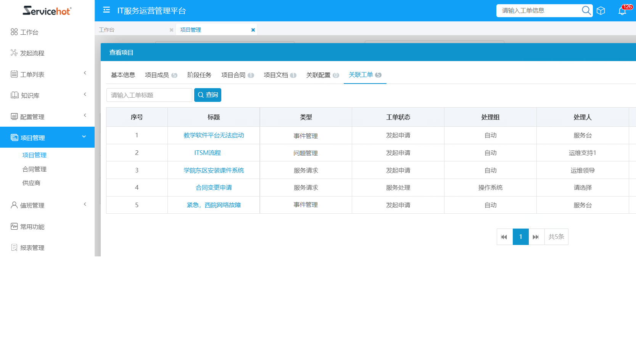636x364 pixels.
Task: Open the notification bell with 126 badge
Action: tap(622, 11)
